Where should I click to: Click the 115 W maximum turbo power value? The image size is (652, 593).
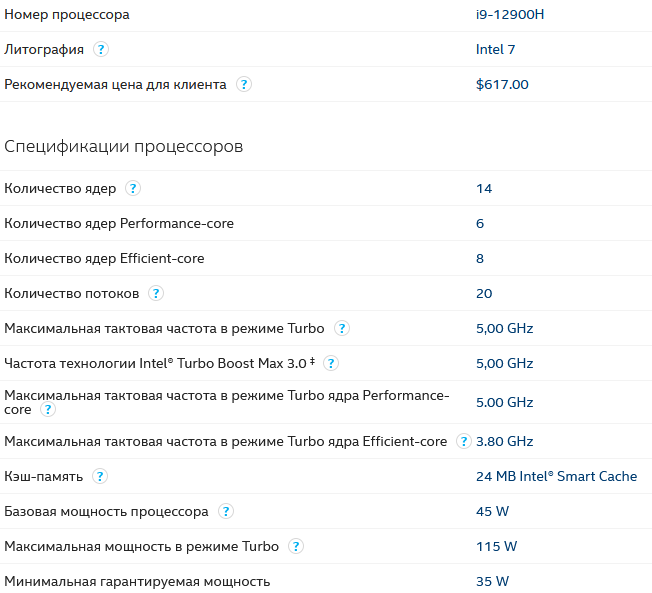(x=496, y=546)
